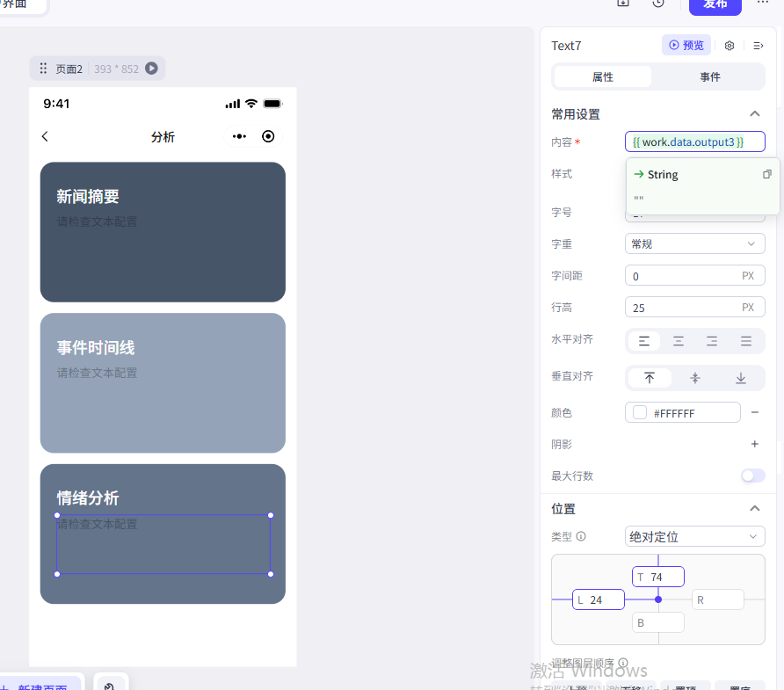Click the white color swatch
This screenshot has width=784, height=690.
coord(640,412)
